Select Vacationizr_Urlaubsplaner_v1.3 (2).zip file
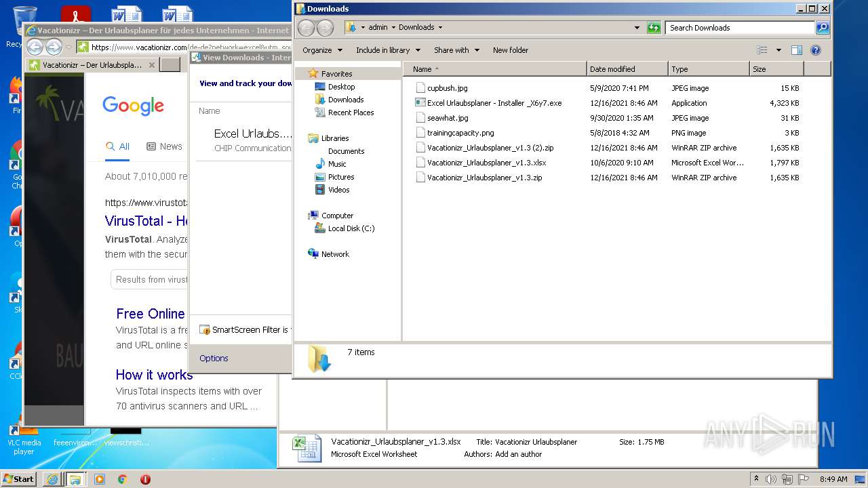 (x=490, y=148)
